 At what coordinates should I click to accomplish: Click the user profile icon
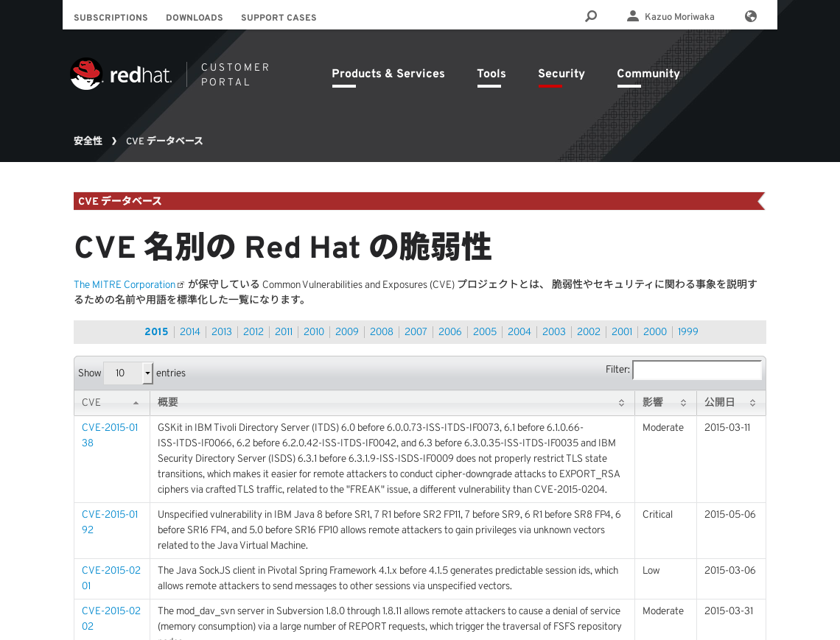(633, 16)
